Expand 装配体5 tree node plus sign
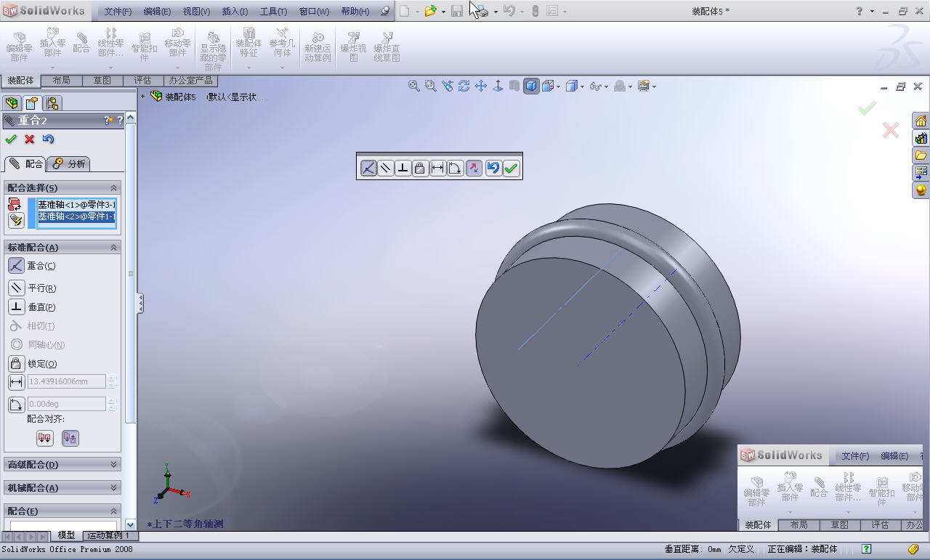Image resolution: width=930 pixels, height=560 pixels. click(x=143, y=97)
